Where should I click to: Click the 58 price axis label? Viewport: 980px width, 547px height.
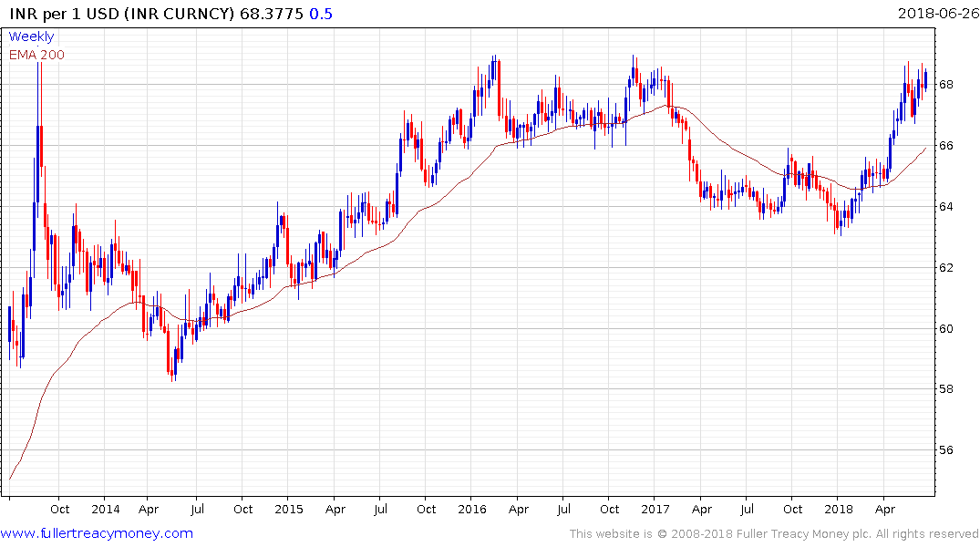(945, 389)
